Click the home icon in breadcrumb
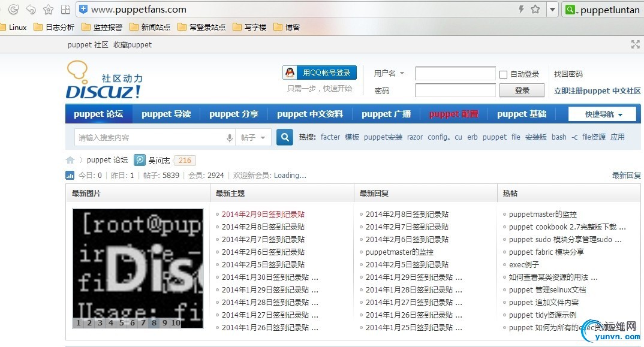 click(70, 160)
